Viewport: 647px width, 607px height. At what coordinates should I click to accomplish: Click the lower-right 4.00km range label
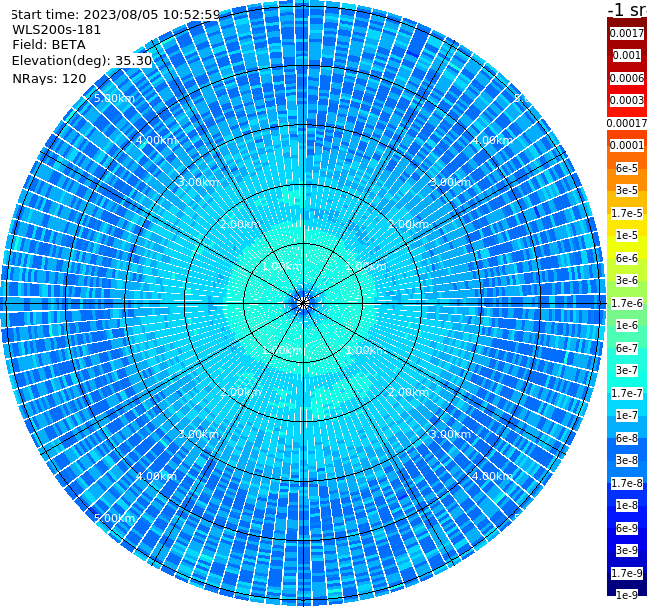492,476
